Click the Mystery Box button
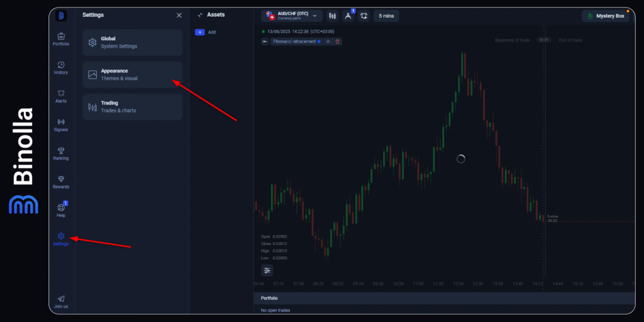The height and width of the screenshot is (322, 644). [x=606, y=16]
